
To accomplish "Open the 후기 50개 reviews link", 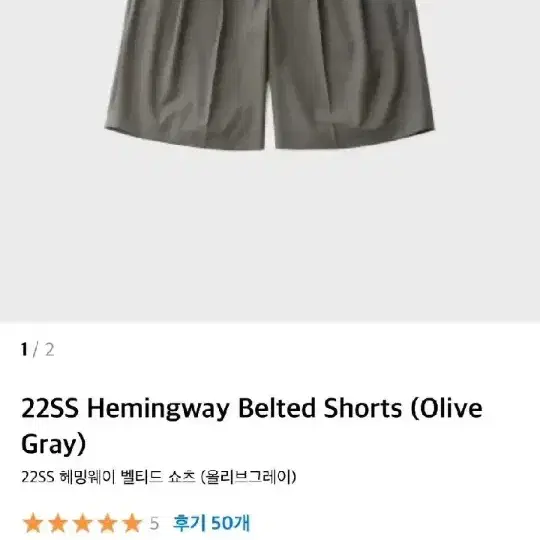I will pos(211,523).
